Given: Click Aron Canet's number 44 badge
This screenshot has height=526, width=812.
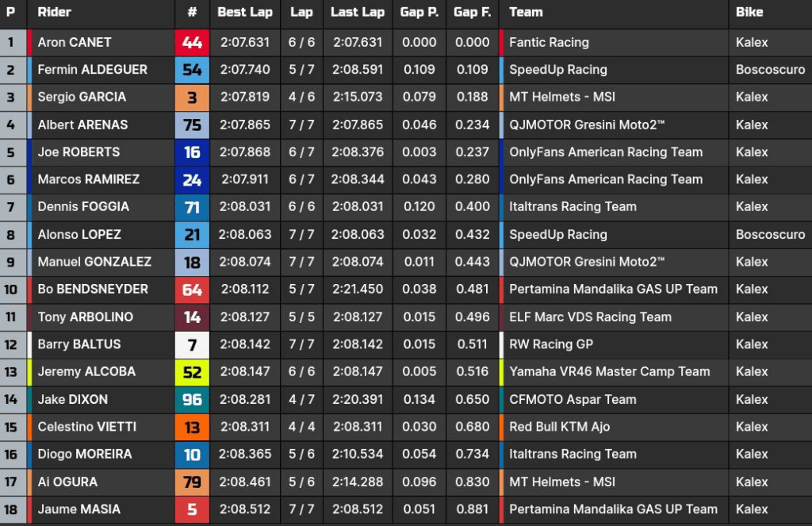Looking at the screenshot, I should (192, 42).
